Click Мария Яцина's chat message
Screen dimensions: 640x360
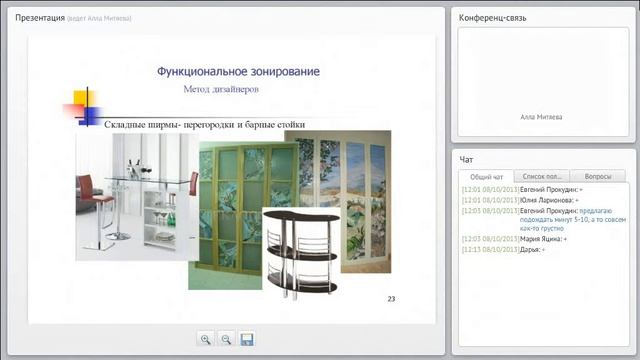[514, 239]
